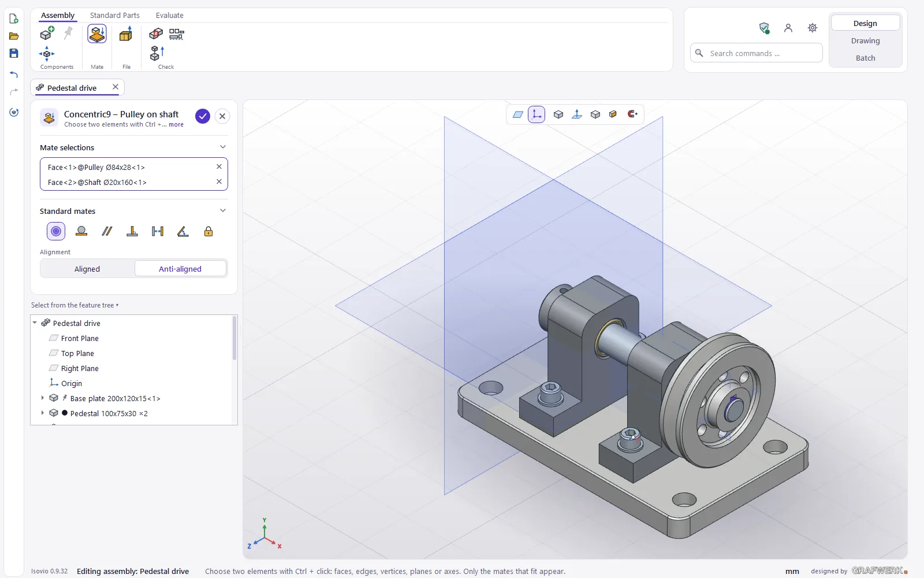The height and width of the screenshot is (578, 924).
Task: Click the Redo arrow icon
Action: pyautogui.click(x=14, y=92)
